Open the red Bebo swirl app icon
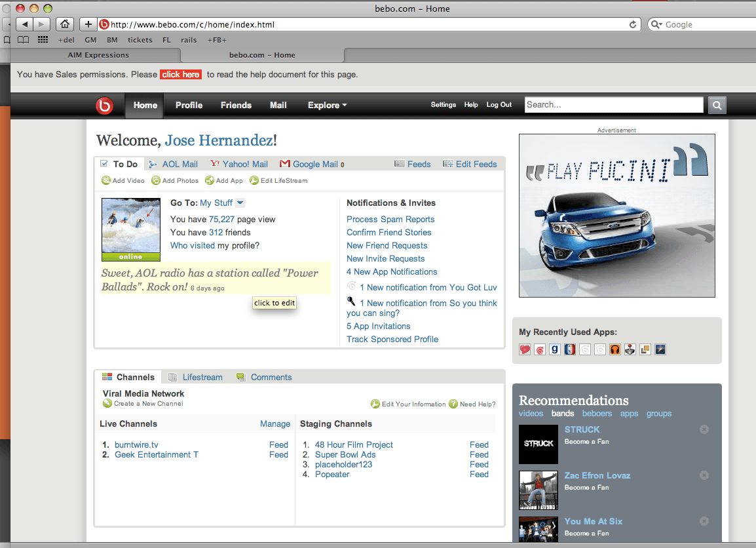Image resolution: width=756 pixels, height=548 pixels. 540,350
